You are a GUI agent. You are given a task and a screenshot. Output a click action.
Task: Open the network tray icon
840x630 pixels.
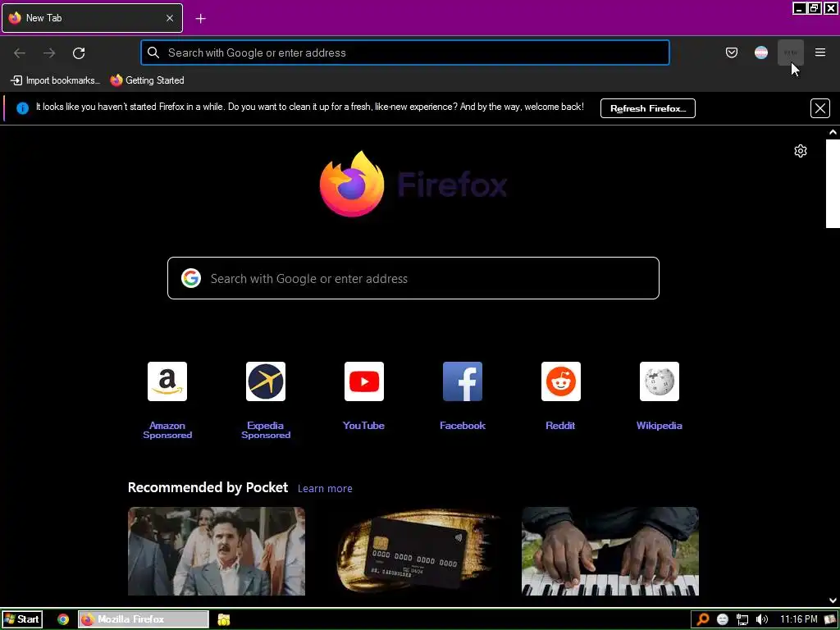point(742,620)
